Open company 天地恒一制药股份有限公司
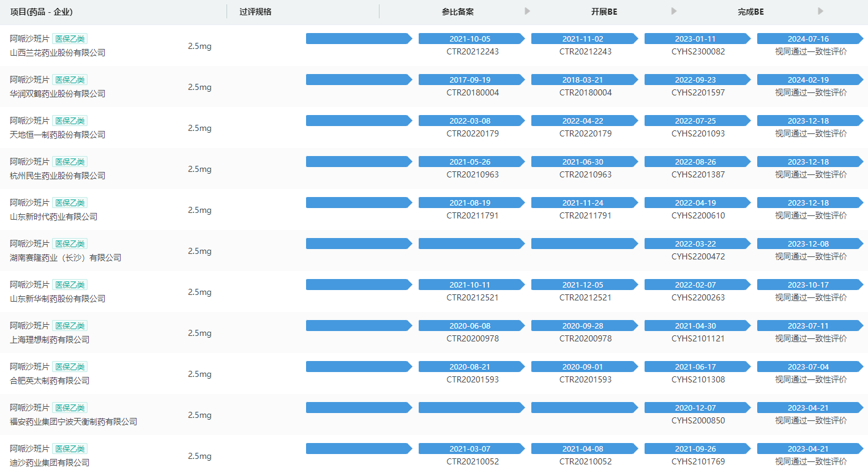Screen dimensions: 868x473 (58, 135)
